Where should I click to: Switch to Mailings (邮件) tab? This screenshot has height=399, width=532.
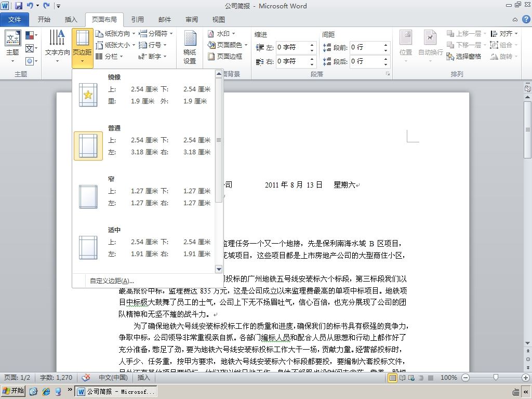165,20
